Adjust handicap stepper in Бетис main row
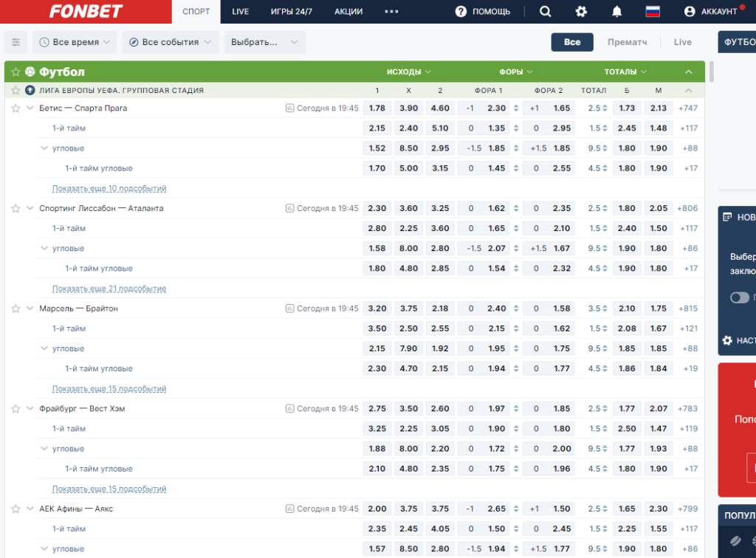This screenshot has height=558, width=756. coord(516,108)
